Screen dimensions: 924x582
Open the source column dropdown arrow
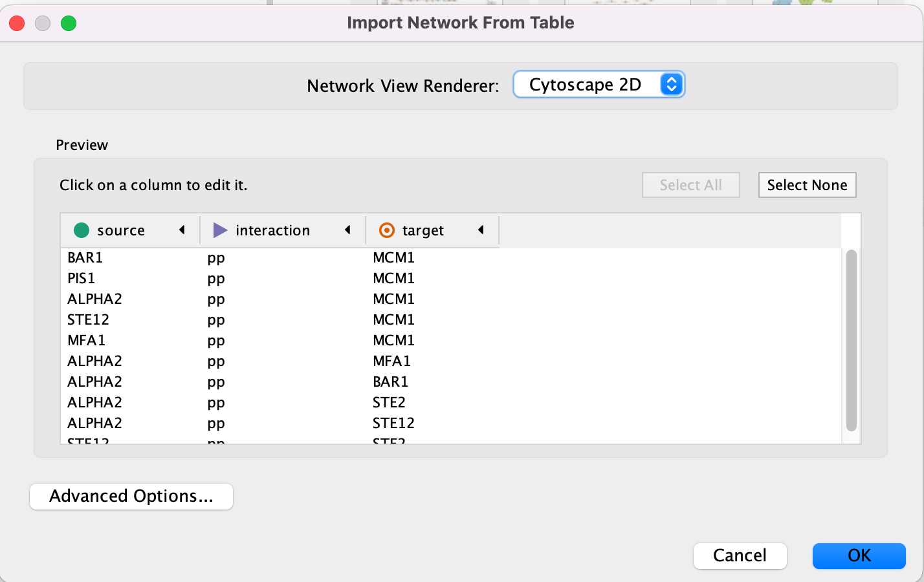(182, 230)
